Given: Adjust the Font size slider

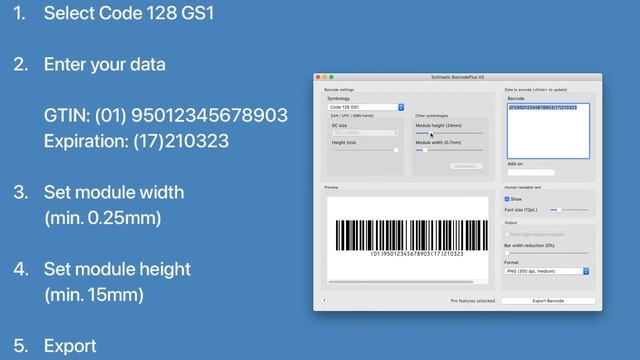Looking at the screenshot, I should [x=569, y=210].
